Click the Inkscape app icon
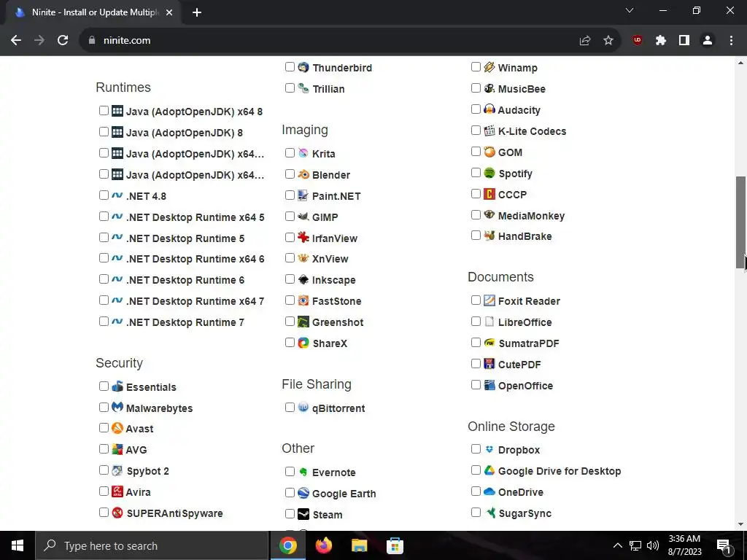This screenshot has width=747, height=560. pos(303,279)
